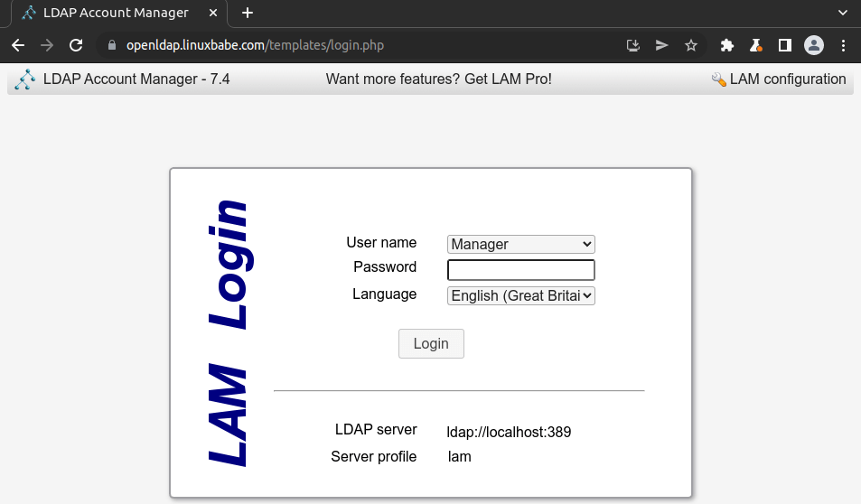Click the install app icon in address bar
Image resolution: width=861 pixels, height=504 pixels.
[x=633, y=45]
